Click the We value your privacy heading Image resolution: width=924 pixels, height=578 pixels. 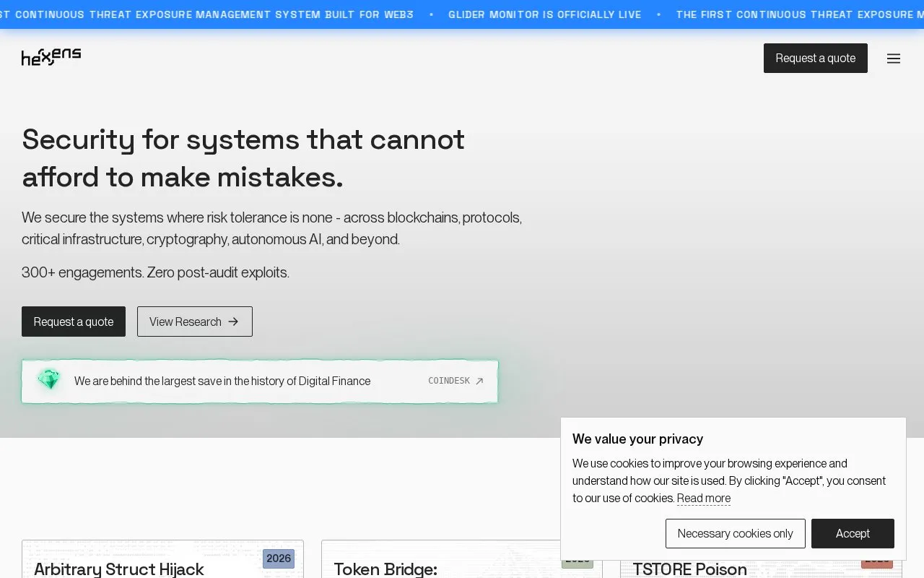pos(637,439)
